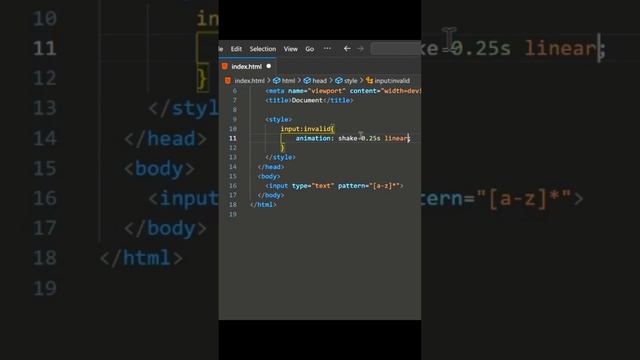Image resolution: width=640 pixels, height=360 pixels.
Task: Click the head breadcrumb segment
Action: pyautogui.click(x=319, y=81)
